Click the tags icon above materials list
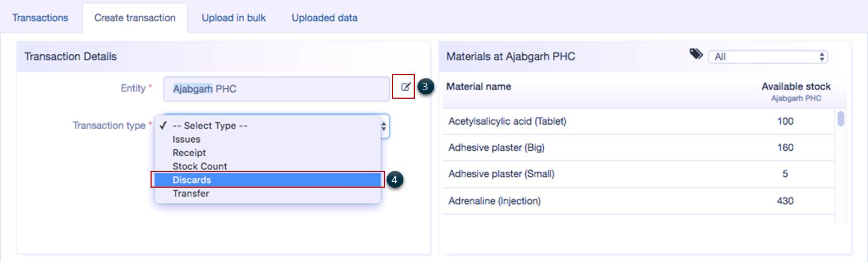The image size is (868, 262). [696, 54]
